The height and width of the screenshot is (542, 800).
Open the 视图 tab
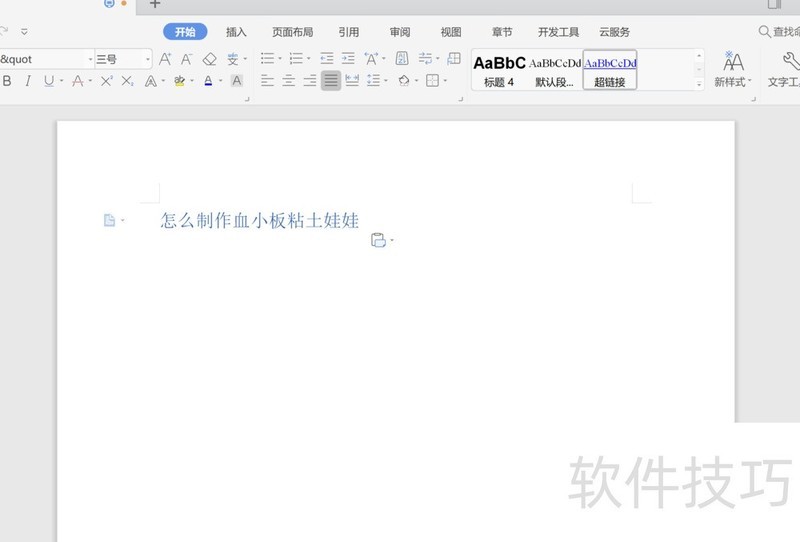click(x=451, y=32)
